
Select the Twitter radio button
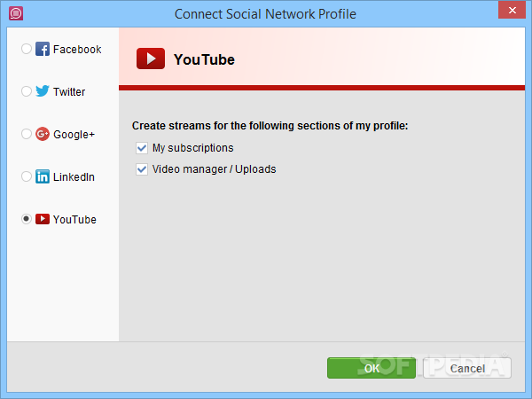click(x=27, y=91)
